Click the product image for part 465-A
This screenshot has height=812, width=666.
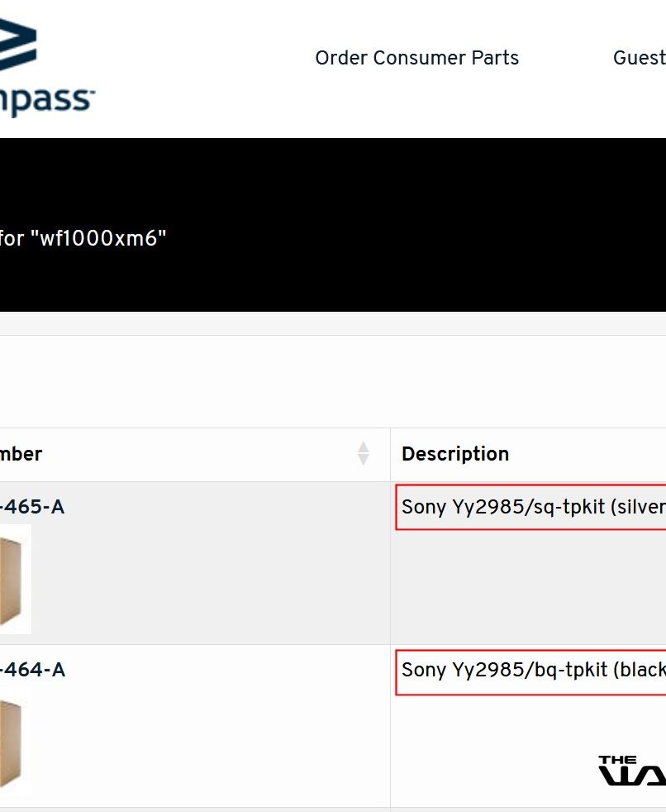[x=15, y=579]
